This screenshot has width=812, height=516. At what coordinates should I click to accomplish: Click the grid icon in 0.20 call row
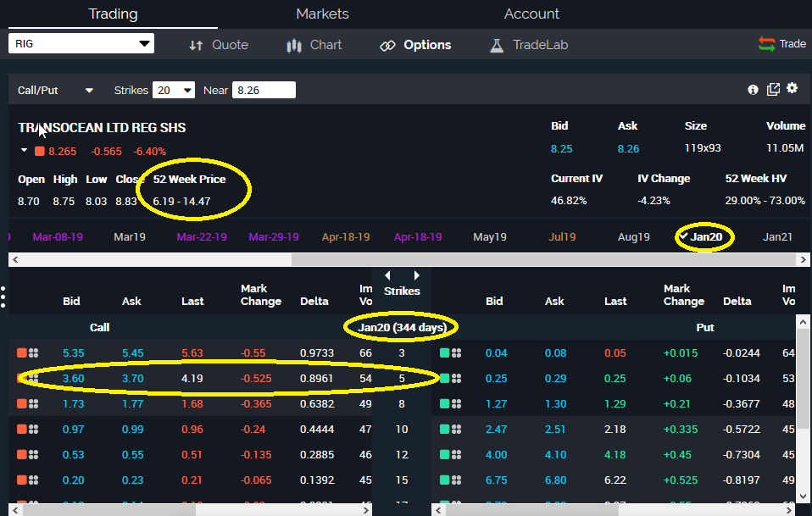pos(34,480)
